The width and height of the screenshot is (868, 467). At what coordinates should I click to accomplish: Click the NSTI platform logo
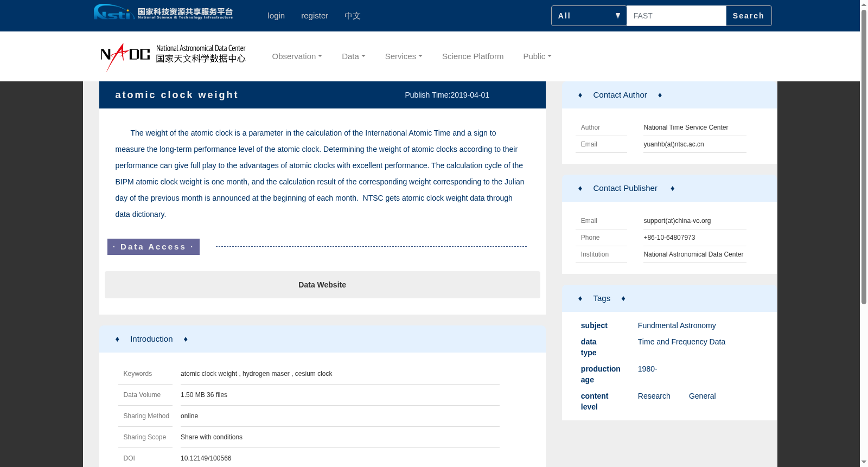tap(163, 12)
